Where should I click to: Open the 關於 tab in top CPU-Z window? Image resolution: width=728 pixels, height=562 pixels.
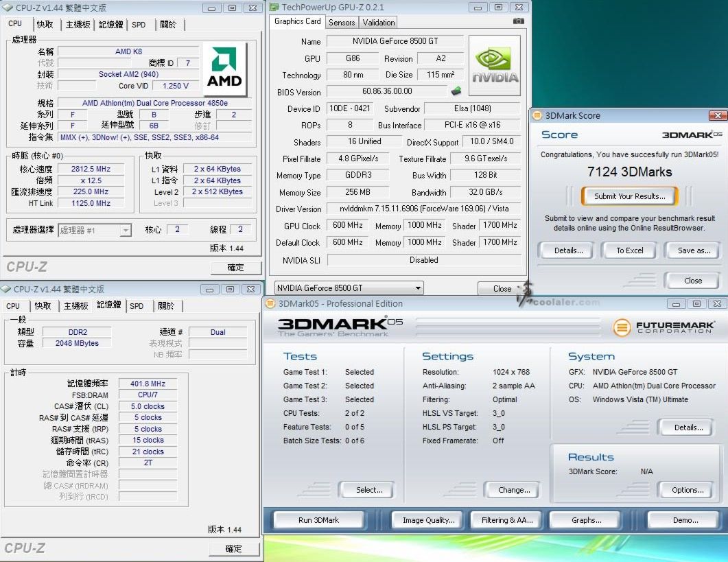168,25
